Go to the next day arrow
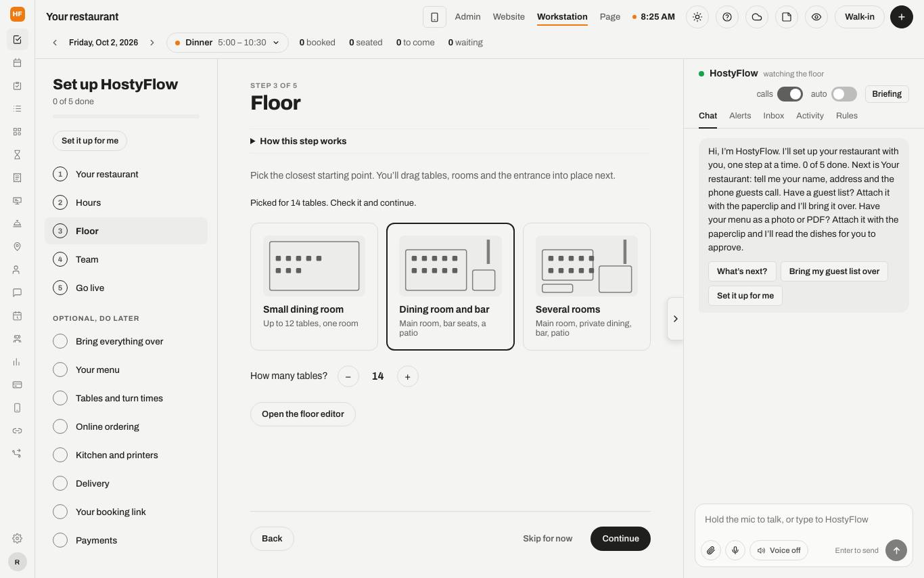 tap(152, 43)
